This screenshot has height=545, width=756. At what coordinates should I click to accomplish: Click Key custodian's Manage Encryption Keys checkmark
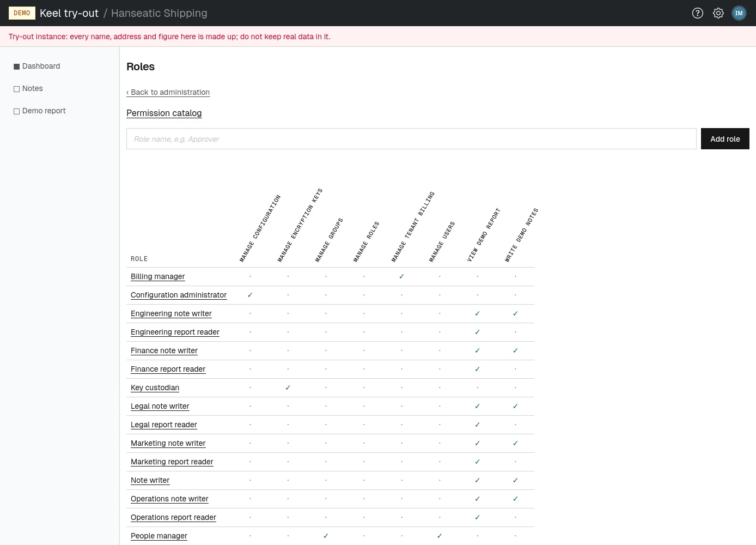pos(288,387)
